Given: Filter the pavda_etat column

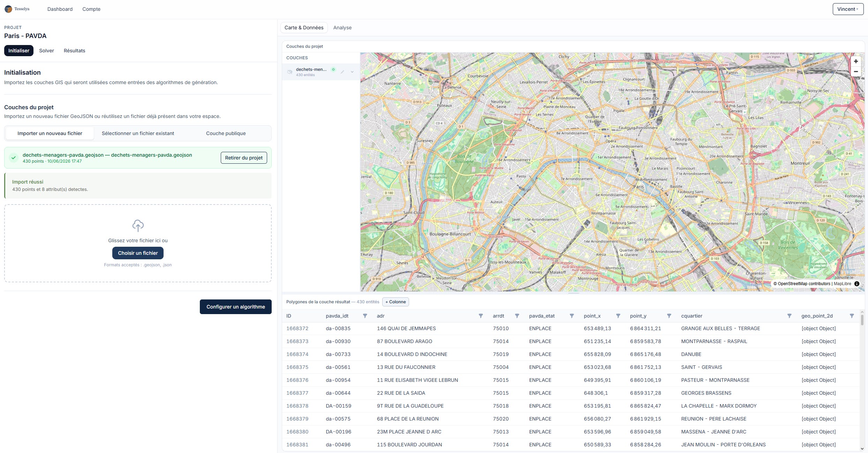Looking at the screenshot, I should (x=572, y=316).
